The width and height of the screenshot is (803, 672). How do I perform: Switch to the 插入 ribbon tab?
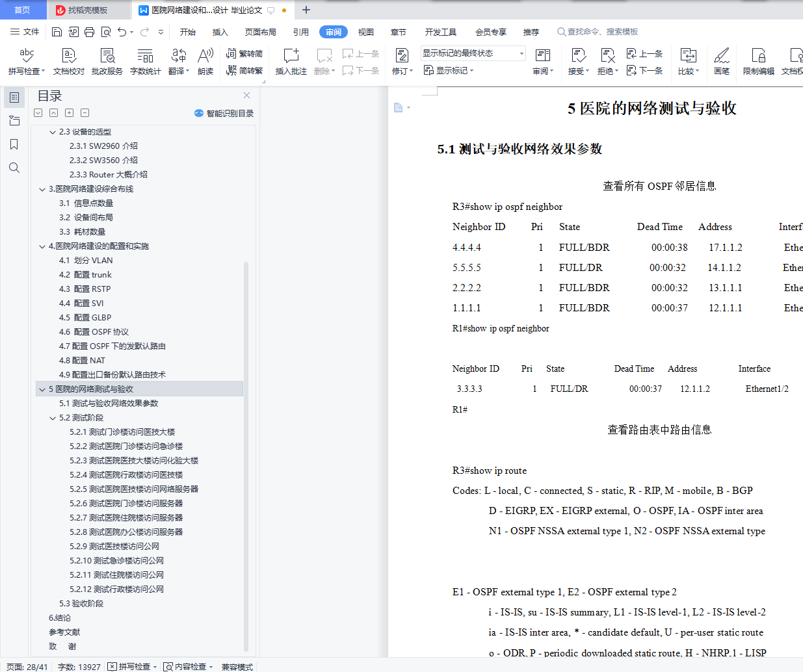(x=220, y=32)
